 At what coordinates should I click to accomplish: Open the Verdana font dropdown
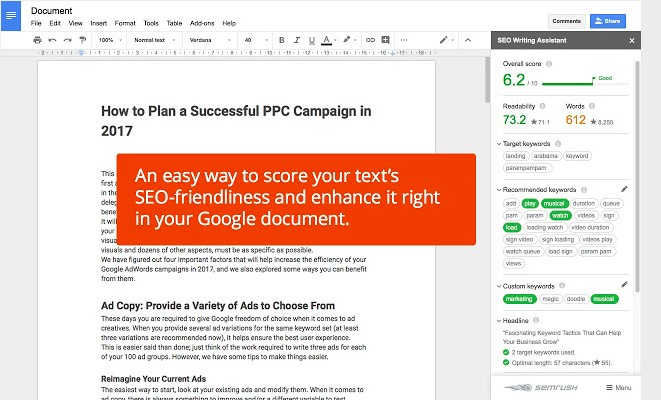210,40
